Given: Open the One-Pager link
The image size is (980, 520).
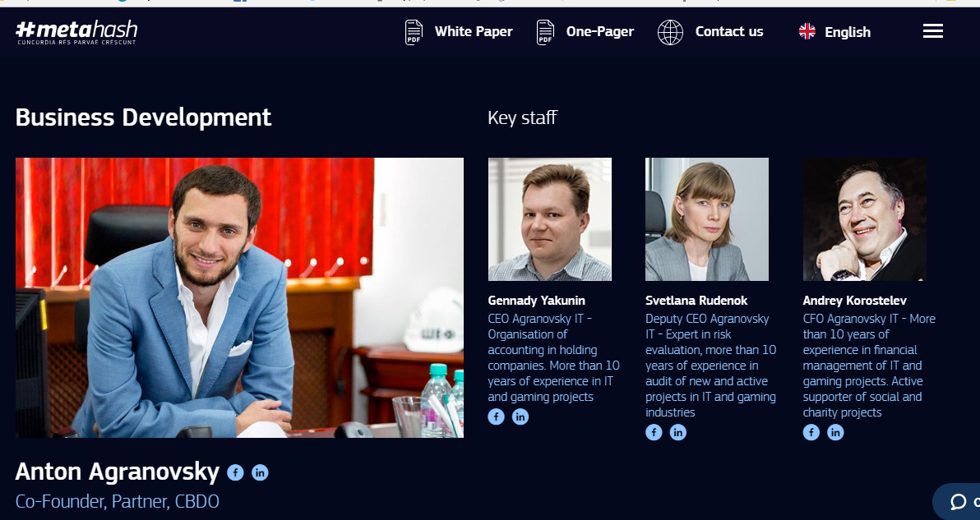Looking at the screenshot, I should (600, 31).
